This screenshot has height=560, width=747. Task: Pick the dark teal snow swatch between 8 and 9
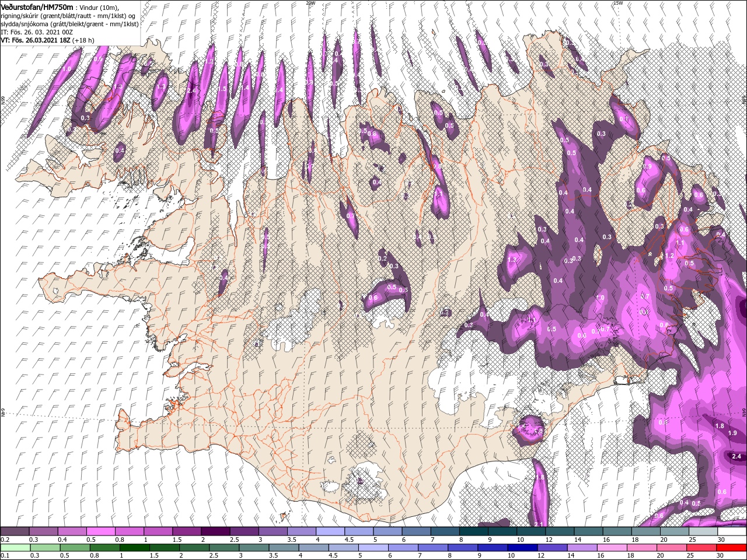tap(473, 531)
